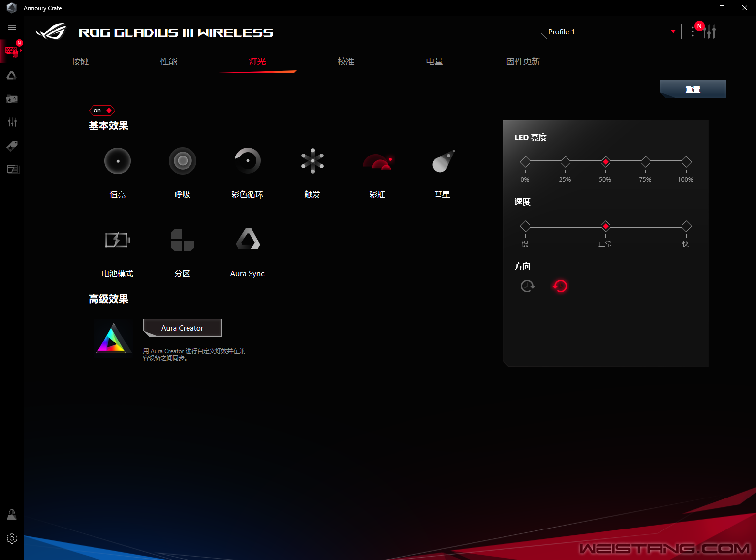The width and height of the screenshot is (756, 560).
Task: Switch to the 固件更新 firmware update tab
Action: point(523,62)
